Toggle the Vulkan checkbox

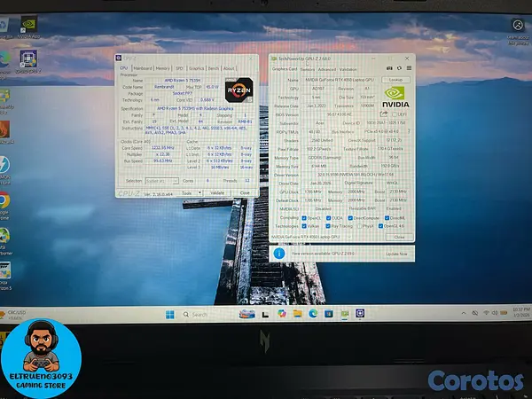(x=304, y=226)
